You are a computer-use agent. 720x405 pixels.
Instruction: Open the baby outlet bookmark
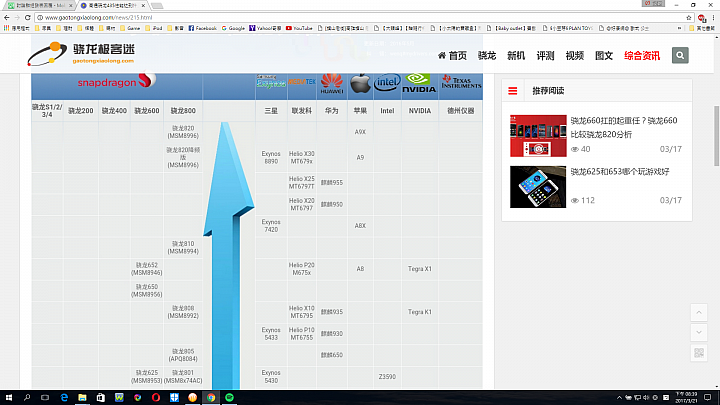click(x=511, y=28)
